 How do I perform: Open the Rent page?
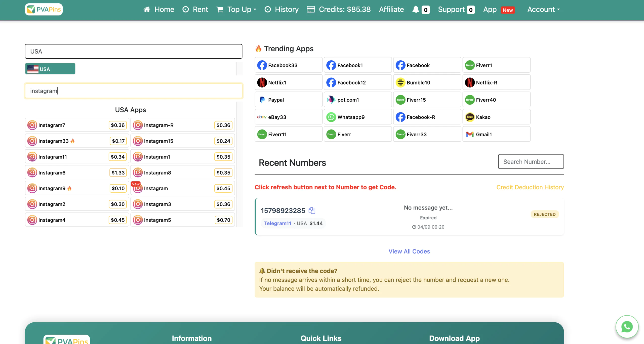pyautogui.click(x=195, y=10)
